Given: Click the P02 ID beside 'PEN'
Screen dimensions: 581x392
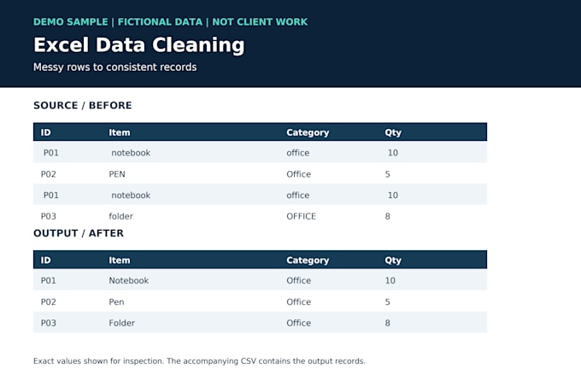Looking at the screenshot, I should (48, 174).
